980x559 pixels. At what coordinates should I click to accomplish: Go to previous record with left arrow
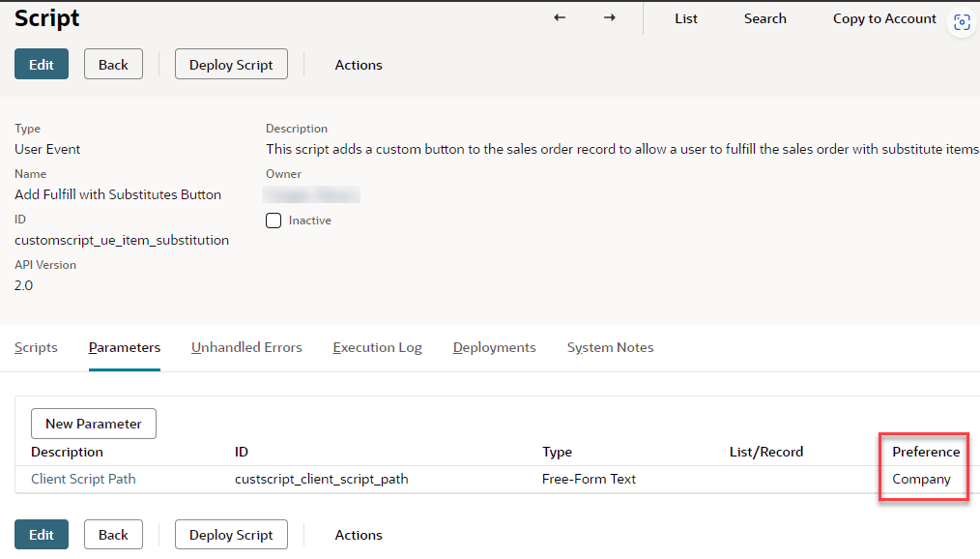point(560,18)
